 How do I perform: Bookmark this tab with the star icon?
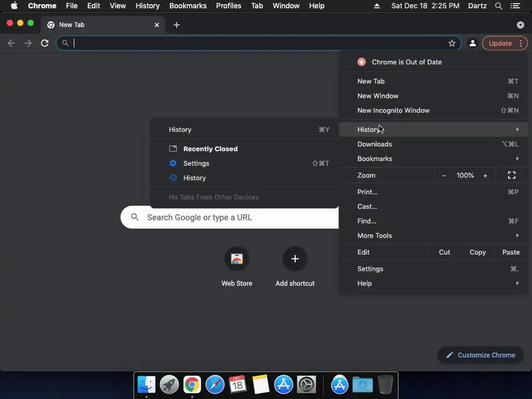click(x=452, y=43)
